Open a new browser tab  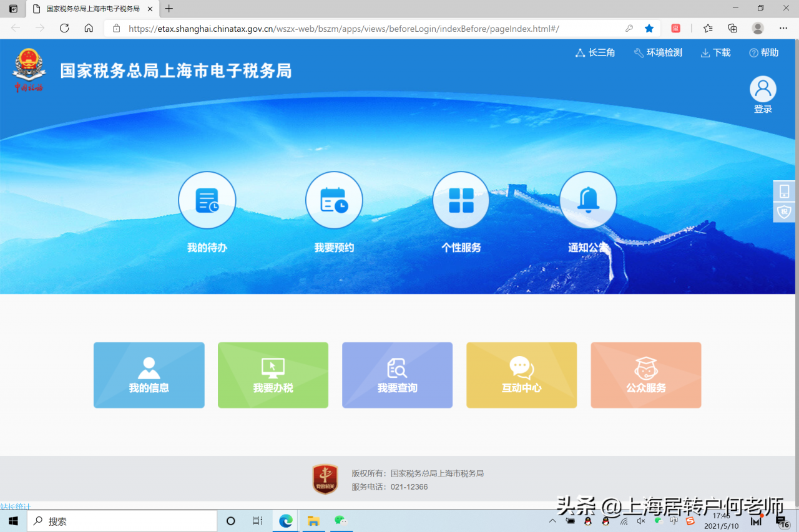pyautogui.click(x=169, y=9)
